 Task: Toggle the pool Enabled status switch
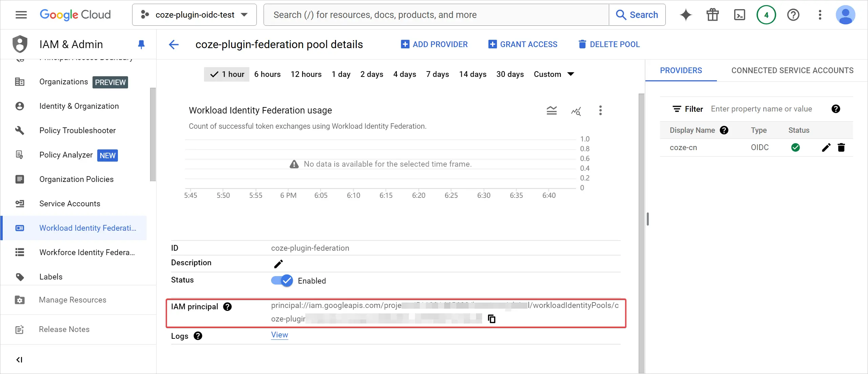(x=282, y=280)
